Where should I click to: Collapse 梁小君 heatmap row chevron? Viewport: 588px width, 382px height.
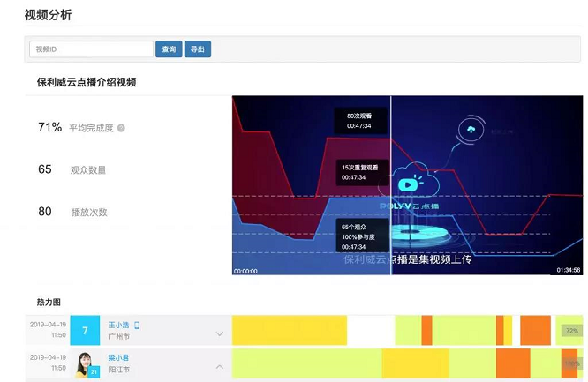pos(220,365)
